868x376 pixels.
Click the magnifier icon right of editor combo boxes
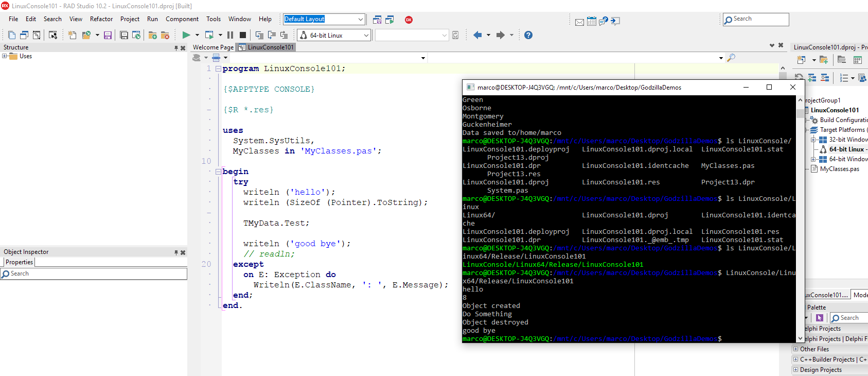[731, 58]
